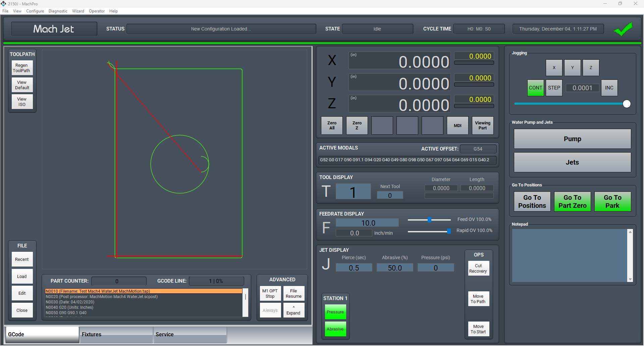Switch jogging mode to STEP
Viewport: 644px width, 346px height.
(554, 88)
